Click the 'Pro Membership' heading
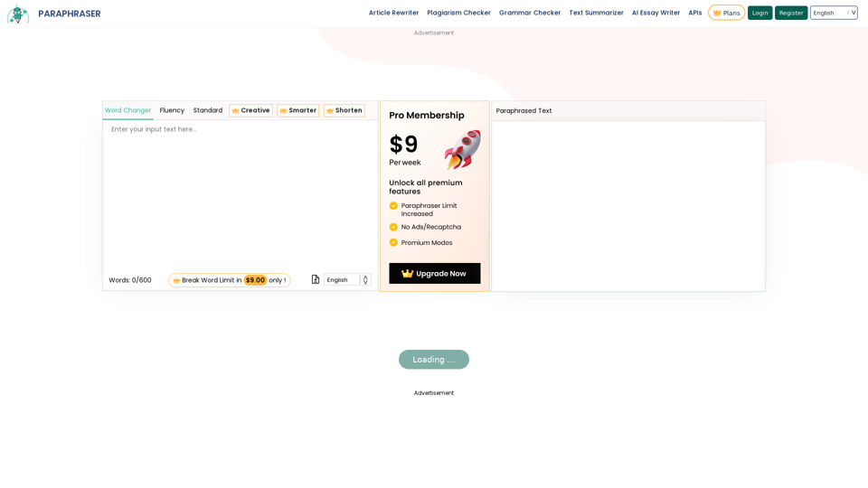868x488 pixels. (426, 115)
